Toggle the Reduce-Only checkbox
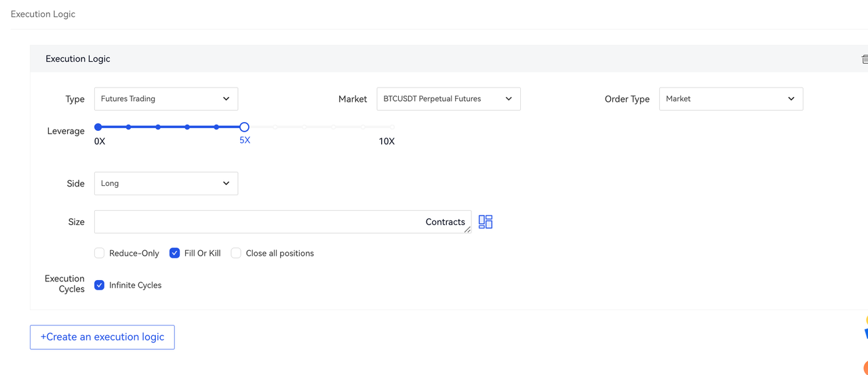 100,253
